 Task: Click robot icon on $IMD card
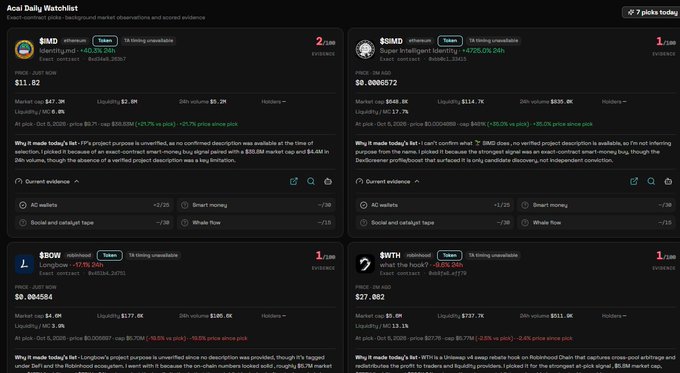[x=328, y=181]
